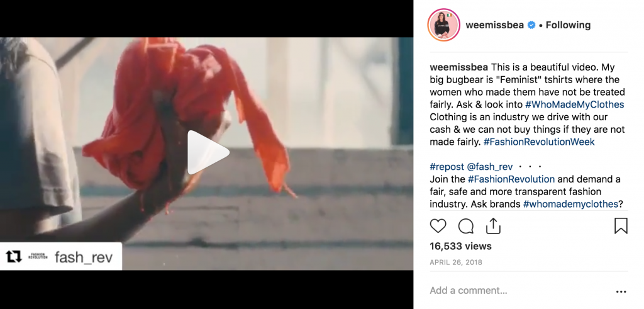The image size is (644, 309).
Task: Like the post with heart icon
Action: click(438, 226)
